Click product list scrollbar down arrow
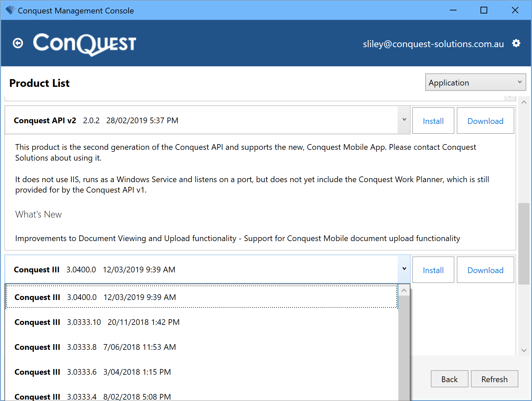 (524, 350)
